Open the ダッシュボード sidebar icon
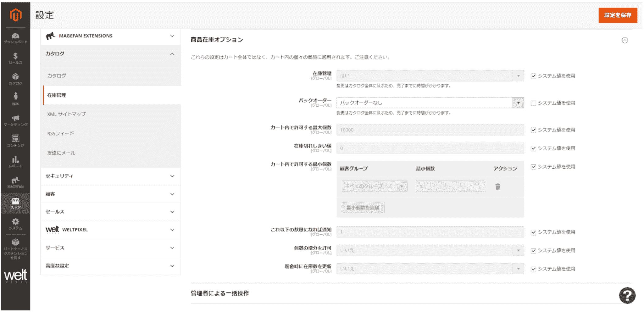Screen dimensions: 644x312 click(15, 36)
